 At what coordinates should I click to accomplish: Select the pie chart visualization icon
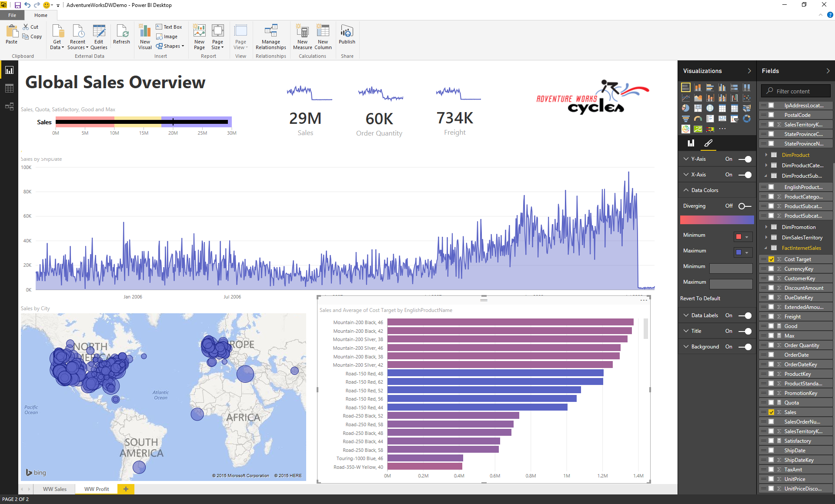685,108
